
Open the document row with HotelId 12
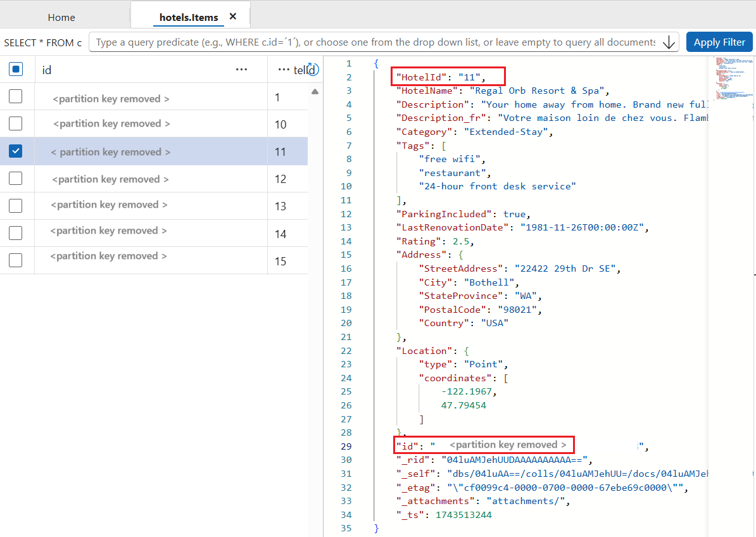111,179
